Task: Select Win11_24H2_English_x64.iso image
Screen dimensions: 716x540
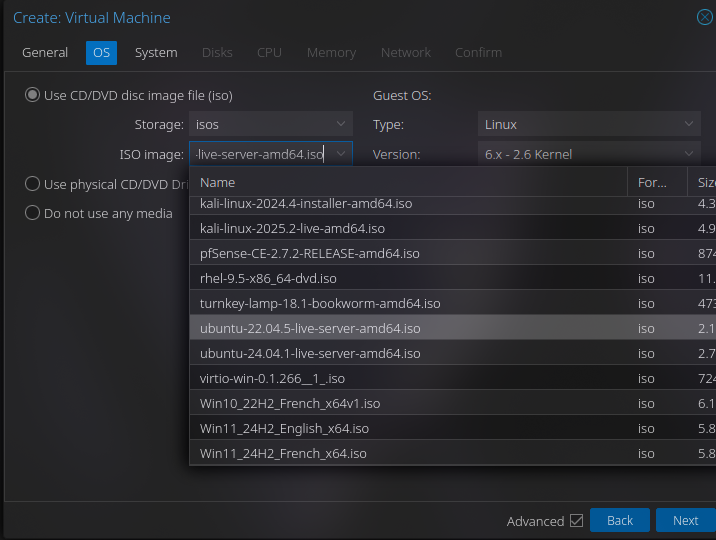Action: [284, 428]
